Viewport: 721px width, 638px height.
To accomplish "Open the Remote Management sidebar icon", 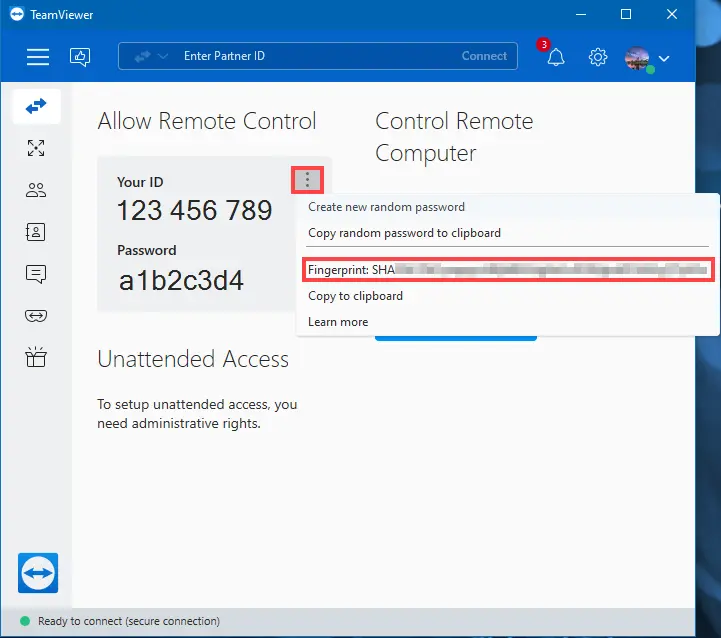I will tap(36, 148).
